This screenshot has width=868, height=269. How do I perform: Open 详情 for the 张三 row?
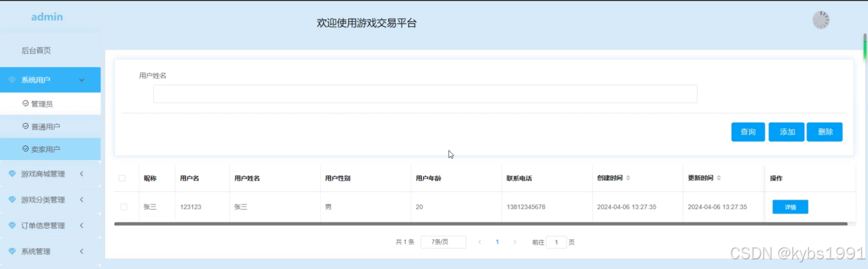click(x=790, y=207)
